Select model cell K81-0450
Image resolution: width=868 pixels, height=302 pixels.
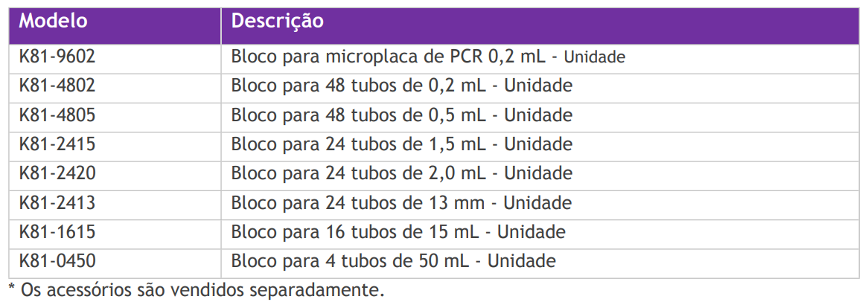57,261
